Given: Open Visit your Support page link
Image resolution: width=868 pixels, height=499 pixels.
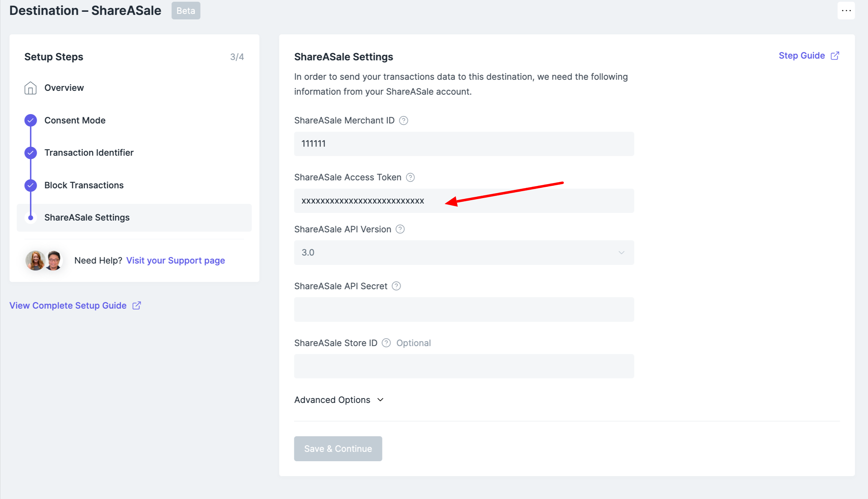Looking at the screenshot, I should click(175, 260).
